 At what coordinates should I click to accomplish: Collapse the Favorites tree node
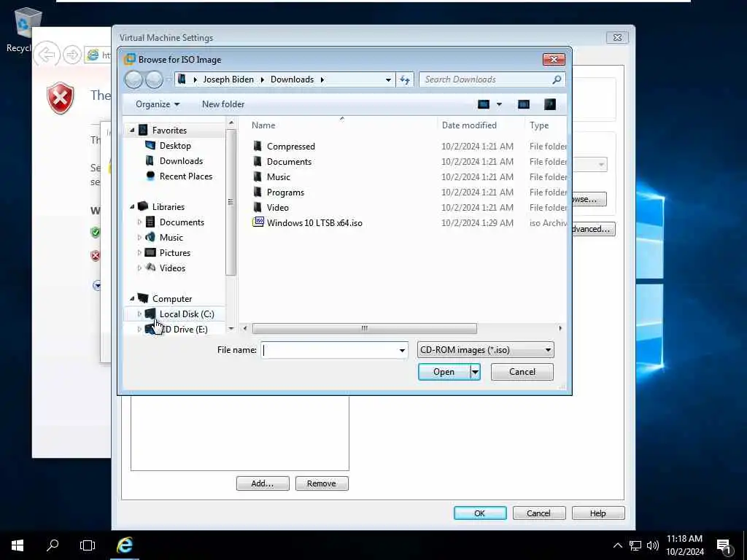click(x=132, y=130)
